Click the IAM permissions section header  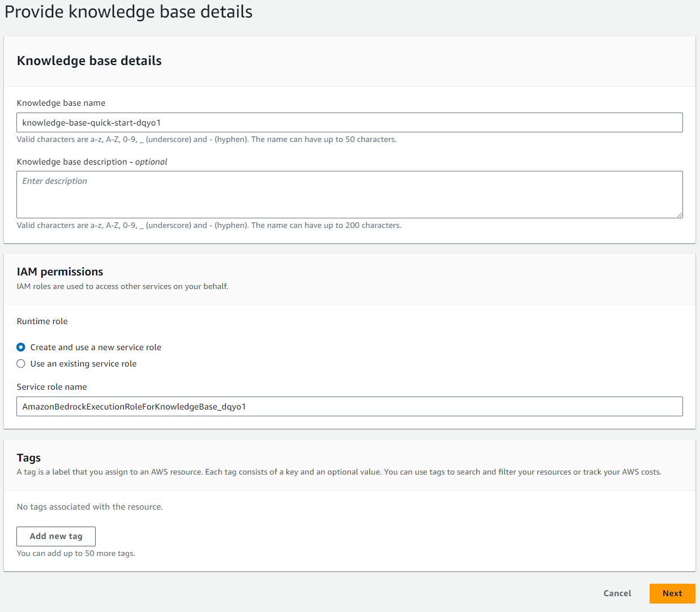pyautogui.click(x=59, y=271)
